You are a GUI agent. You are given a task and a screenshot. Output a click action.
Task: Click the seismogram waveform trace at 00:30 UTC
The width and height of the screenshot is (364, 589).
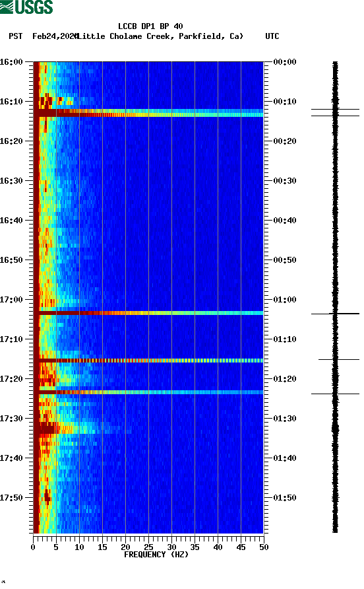[335, 181]
